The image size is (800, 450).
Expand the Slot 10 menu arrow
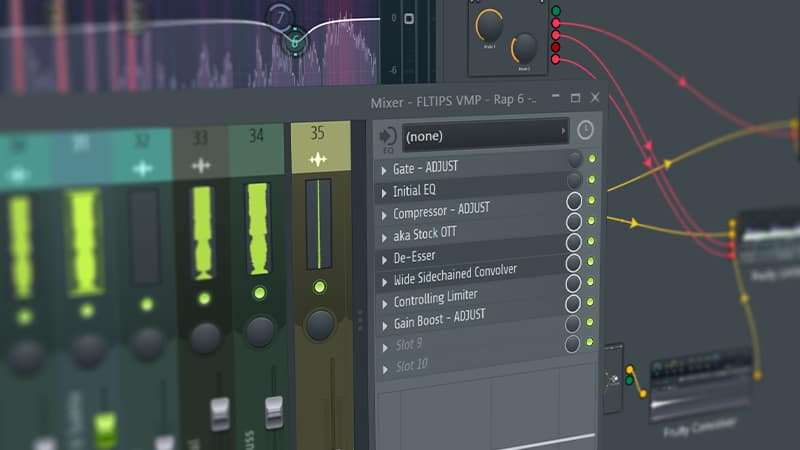pos(385,369)
